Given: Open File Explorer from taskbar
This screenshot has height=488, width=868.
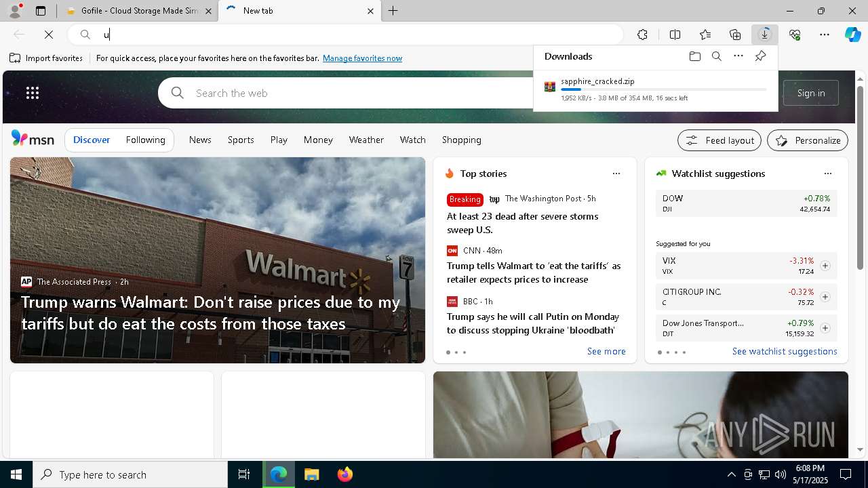Looking at the screenshot, I should pos(311,474).
